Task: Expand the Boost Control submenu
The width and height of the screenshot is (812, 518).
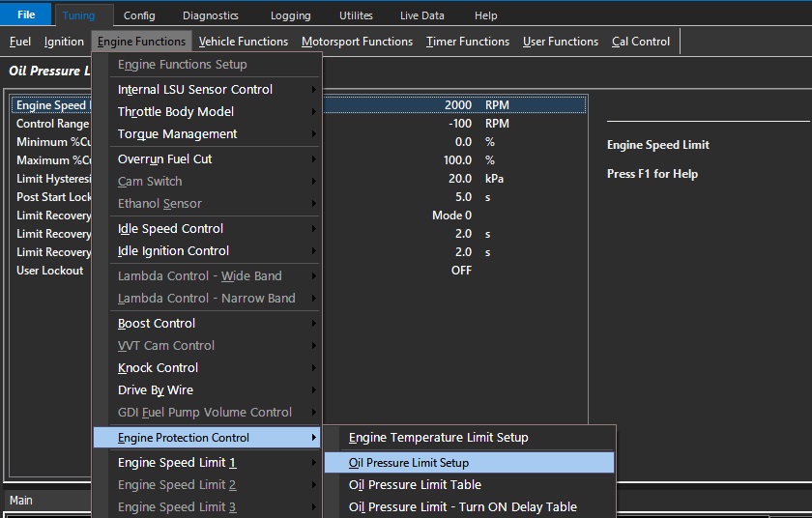Action: (x=157, y=324)
